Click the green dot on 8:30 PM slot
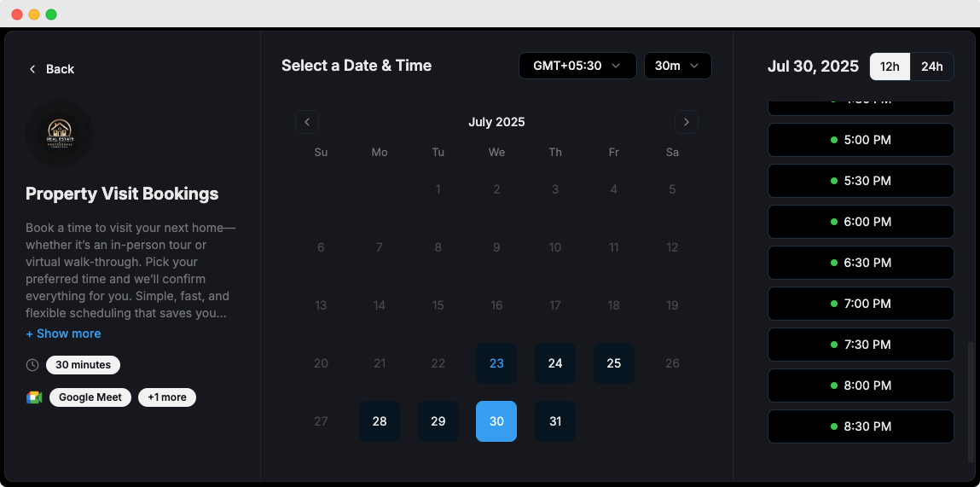Image resolution: width=980 pixels, height=487 pixels. (834, 426)
